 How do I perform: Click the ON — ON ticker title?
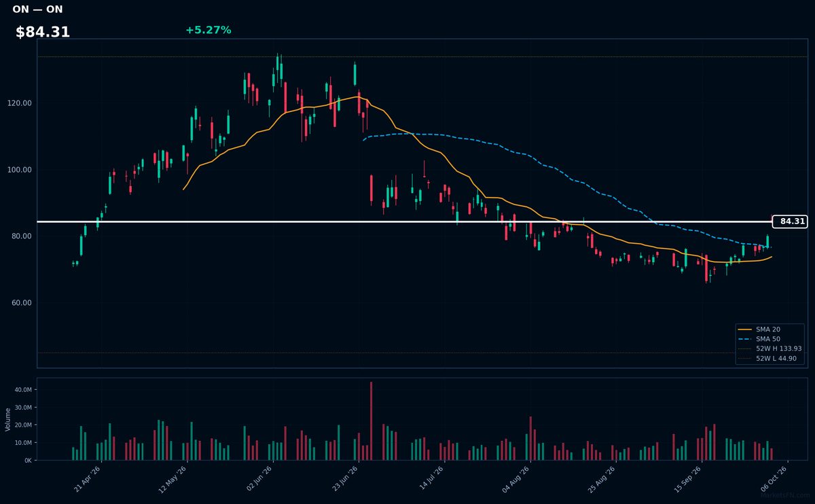[37, 10]
